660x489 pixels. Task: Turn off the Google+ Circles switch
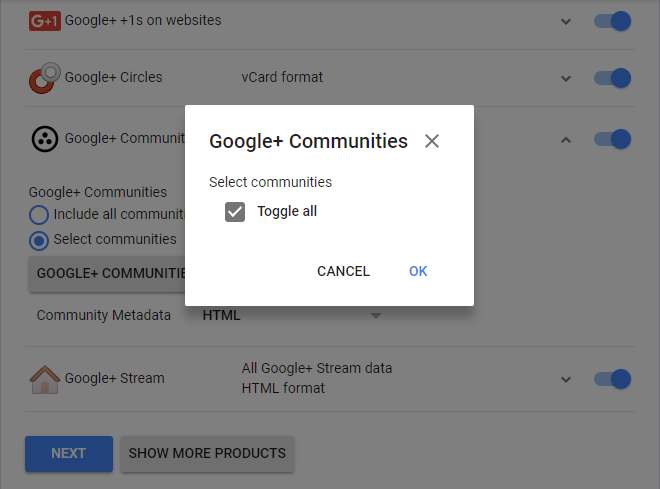[612, 78]
